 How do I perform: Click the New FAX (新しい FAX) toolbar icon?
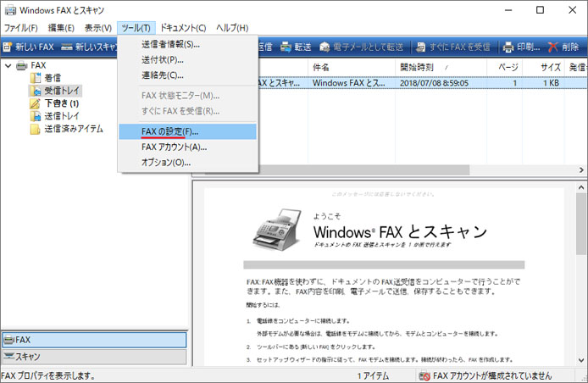pos(8,47)
